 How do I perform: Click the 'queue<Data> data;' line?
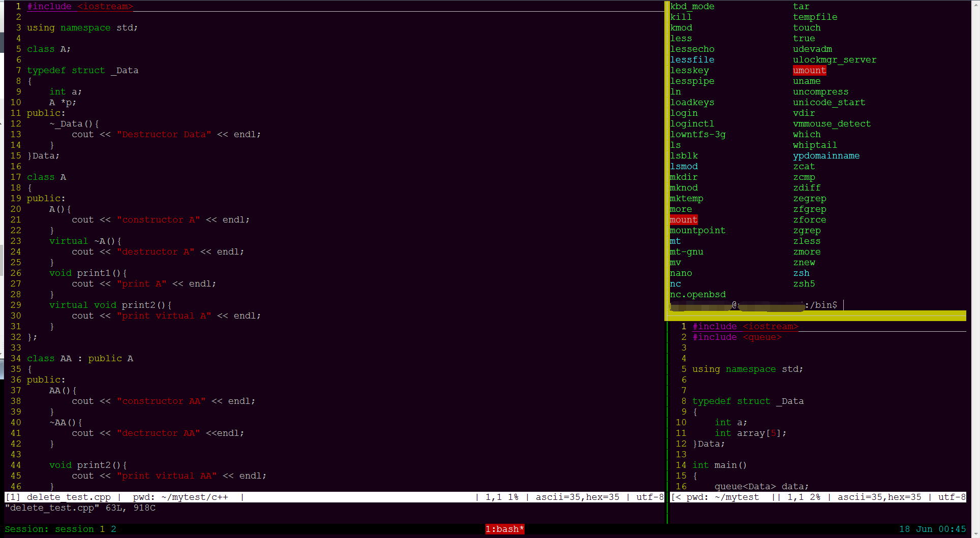tap(761, 486)
